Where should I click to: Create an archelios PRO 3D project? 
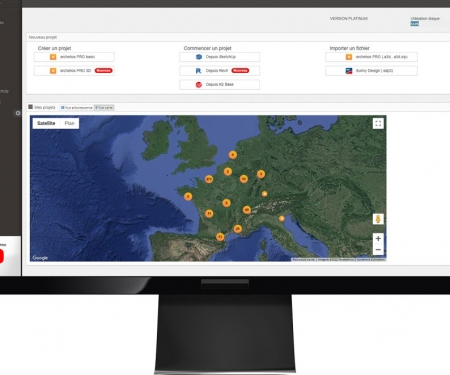74,71
